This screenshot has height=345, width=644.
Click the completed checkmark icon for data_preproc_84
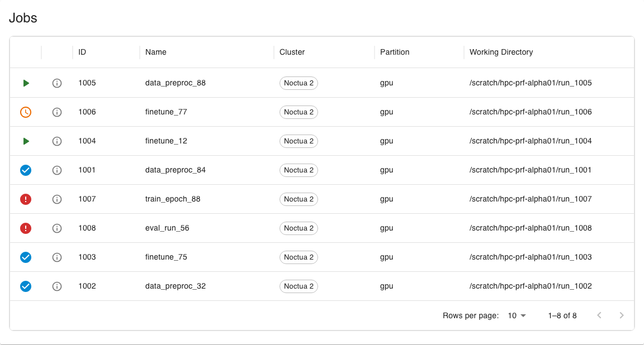[26, 170]
